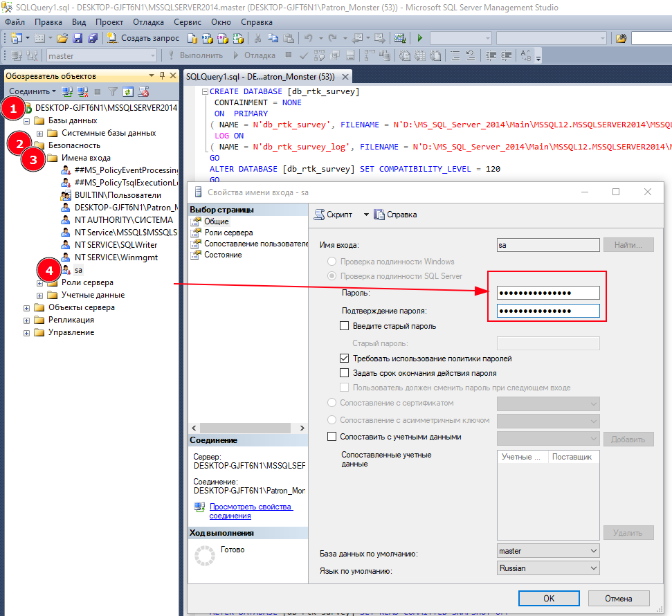This screenshot has height=616, width=672.
Task: Open the Сервис menu
Action: tap(188, 22)
